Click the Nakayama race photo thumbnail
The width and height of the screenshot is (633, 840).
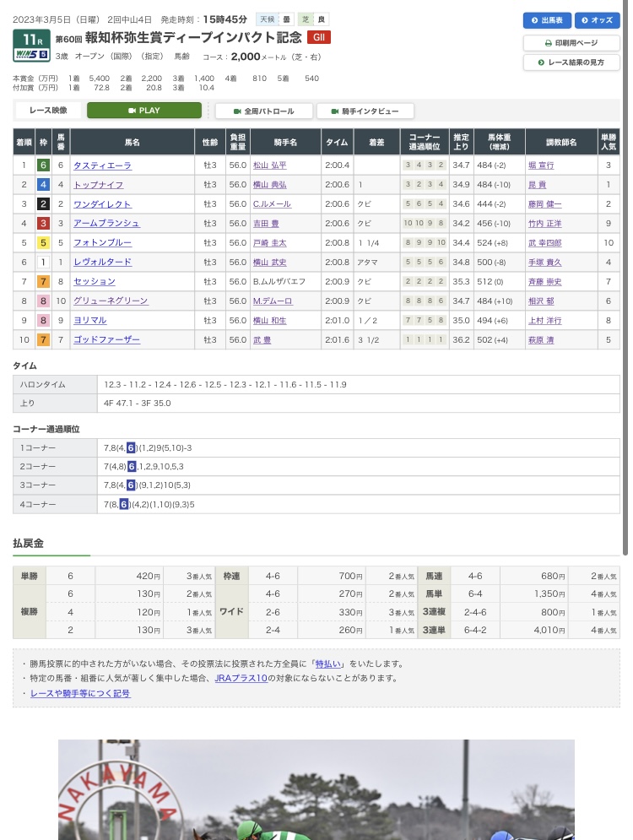316,789
